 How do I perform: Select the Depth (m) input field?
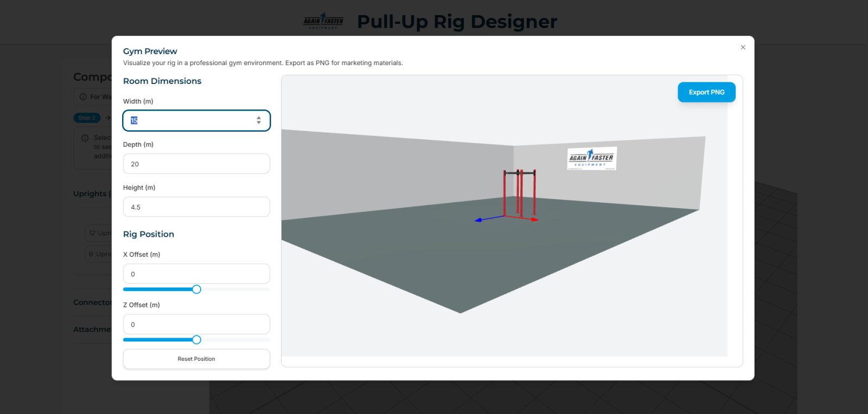point(196,164)
